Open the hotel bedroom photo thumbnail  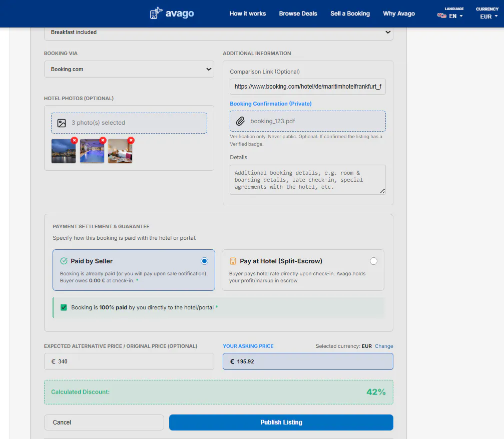(x=120, y=151)
